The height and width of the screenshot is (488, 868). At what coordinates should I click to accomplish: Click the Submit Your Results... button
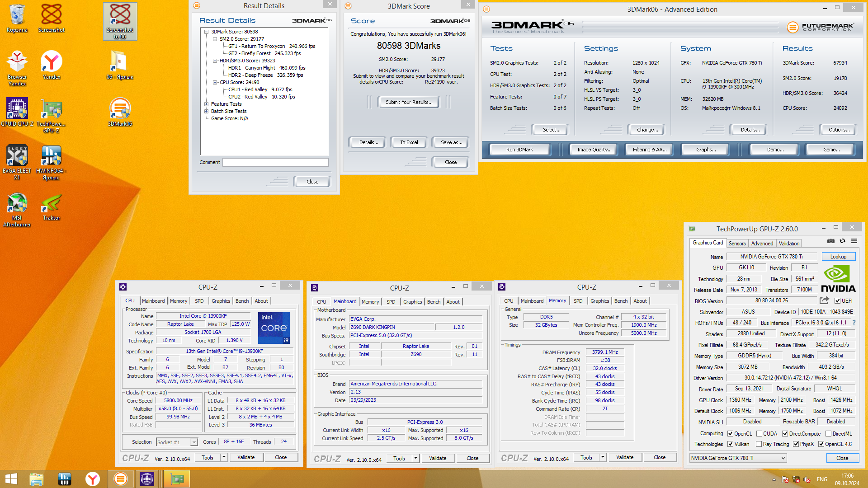pos(409,102)
